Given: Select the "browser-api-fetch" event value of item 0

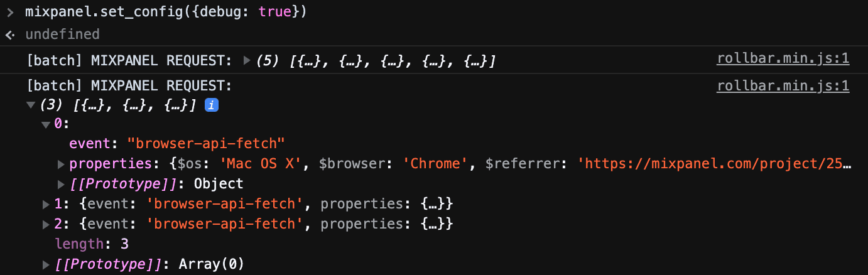Looking at the screenshot, I should (x=206, y=144).
